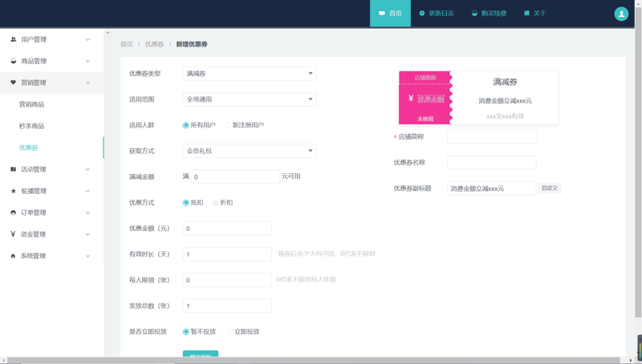This screenshot has height=364, width=642.
Task: Expand 商品管理 chevron
Action: point(87,61)
